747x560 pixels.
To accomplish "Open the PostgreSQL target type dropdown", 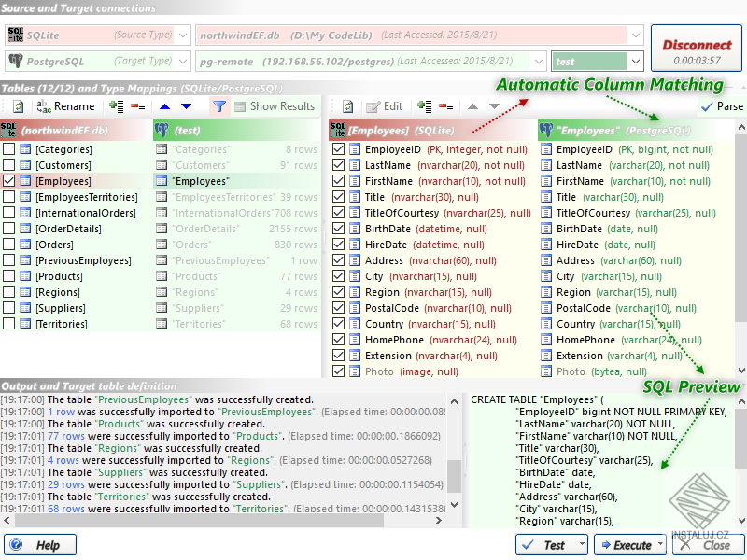I will tap(183, 62).
